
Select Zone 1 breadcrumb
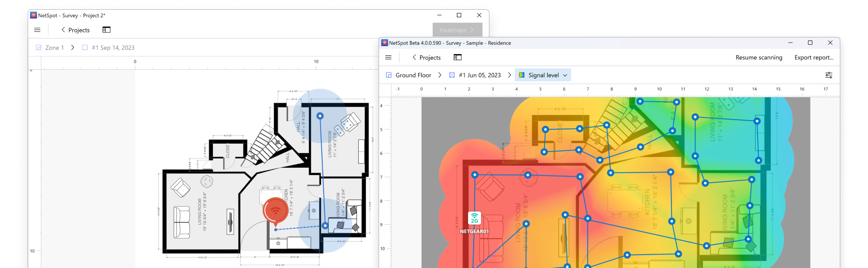pyautogui.click(x=50, y=48)
